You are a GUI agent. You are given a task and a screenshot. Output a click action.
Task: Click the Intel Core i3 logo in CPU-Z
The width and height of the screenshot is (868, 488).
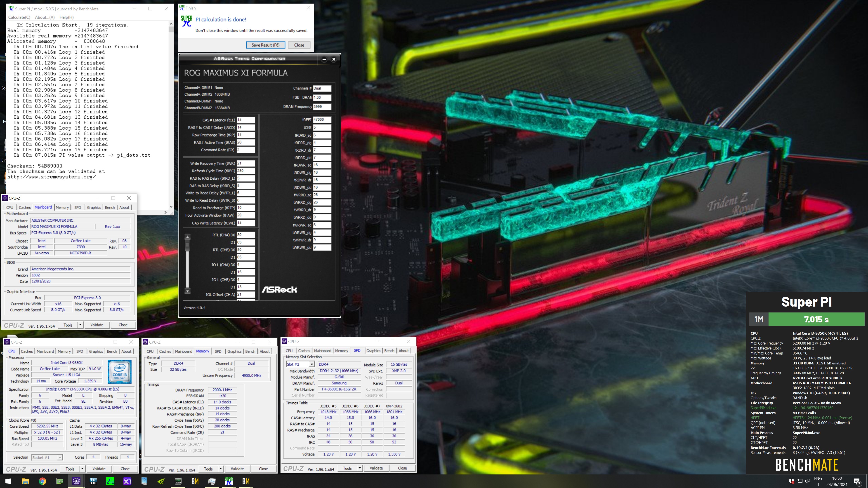(120, 371)
